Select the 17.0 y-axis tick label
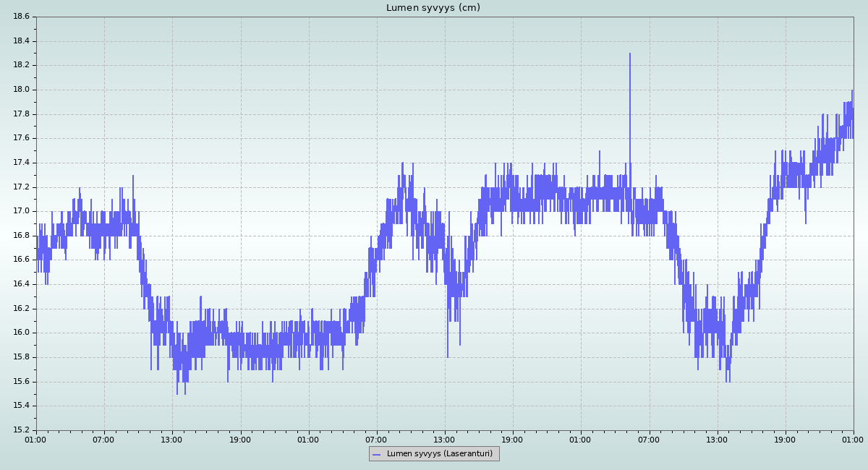868x470 pixels. pos(21,211)
